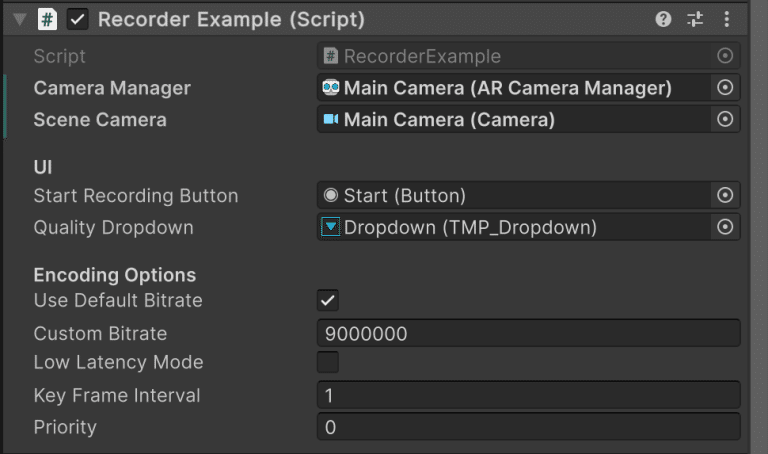This screenshot has height=454, width=768.
Task: Enable Low Latency Mode checkbox
Action: click(328, 362)
